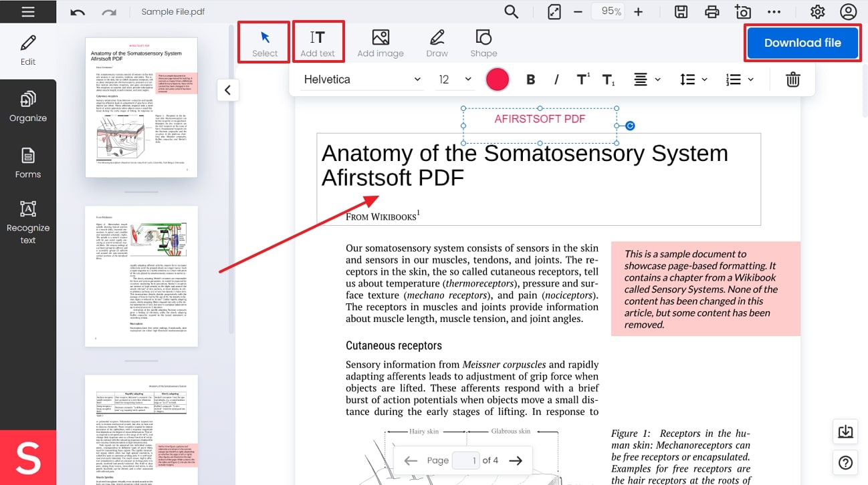868x485 pixels.
Task: Click the fit-to-page icon
Action: pyautogui.click(x=554, y=11)
